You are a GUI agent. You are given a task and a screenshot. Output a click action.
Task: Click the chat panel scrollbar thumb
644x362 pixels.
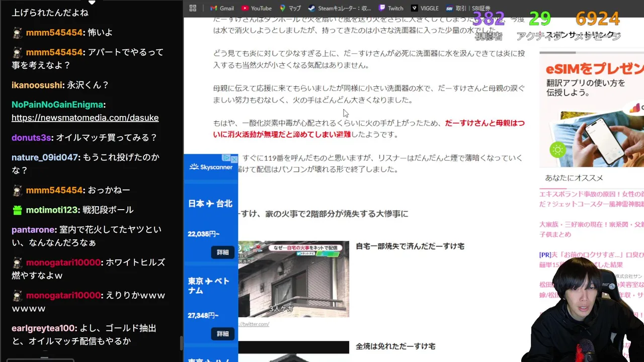point(181,343)
